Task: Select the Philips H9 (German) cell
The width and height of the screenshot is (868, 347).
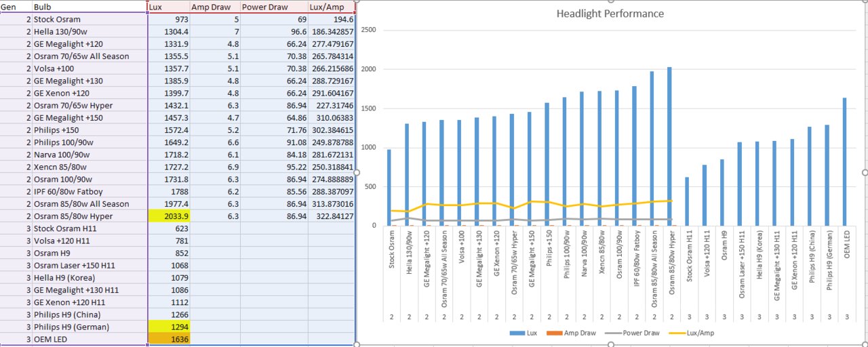Action: coord(90,326)
